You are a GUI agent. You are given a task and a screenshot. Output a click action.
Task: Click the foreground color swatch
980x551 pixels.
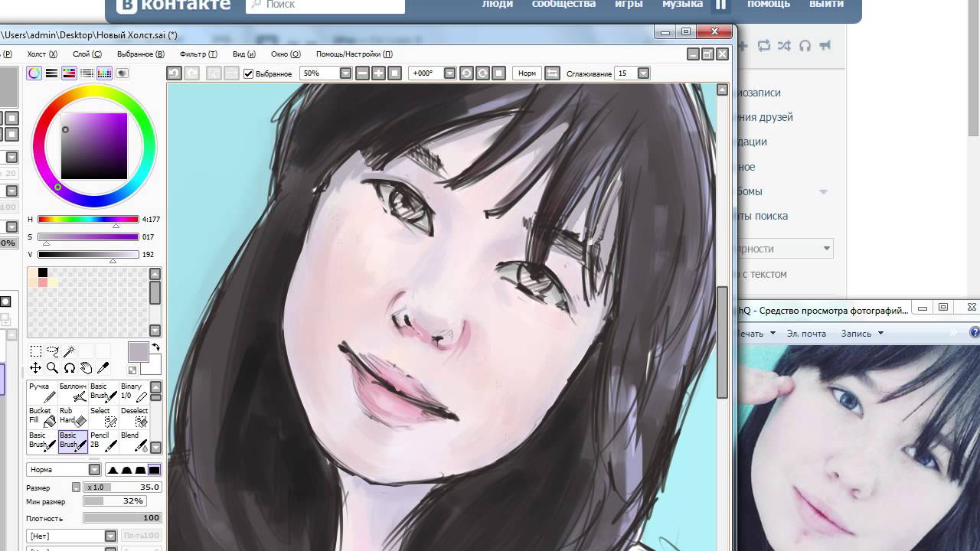[138, 352]
